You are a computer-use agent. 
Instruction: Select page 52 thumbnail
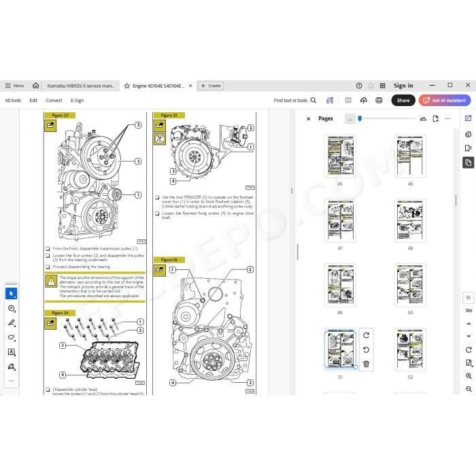[x=410, y=349]
